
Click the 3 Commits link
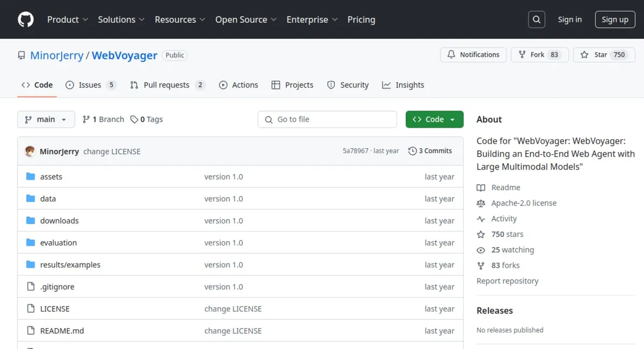[430, 151]
